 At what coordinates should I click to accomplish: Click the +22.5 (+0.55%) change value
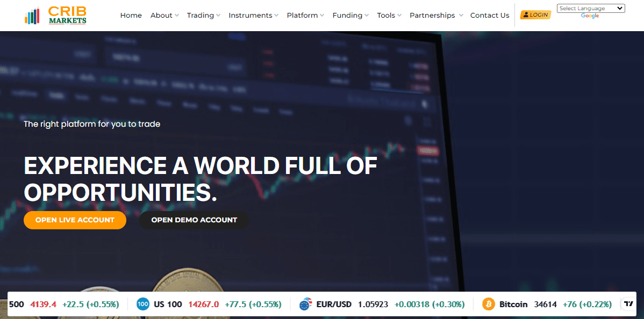(91, 304)
